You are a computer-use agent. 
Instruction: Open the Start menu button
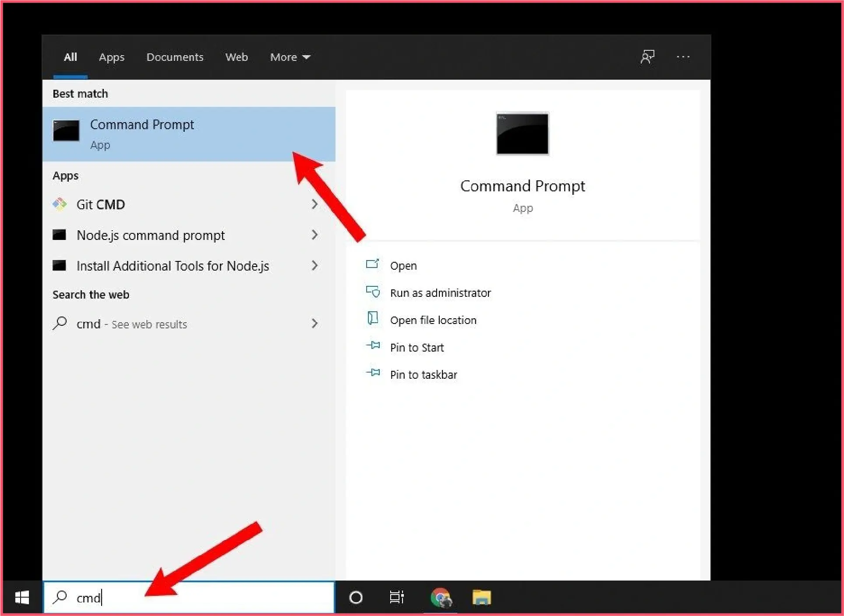(x=21, y=597)
